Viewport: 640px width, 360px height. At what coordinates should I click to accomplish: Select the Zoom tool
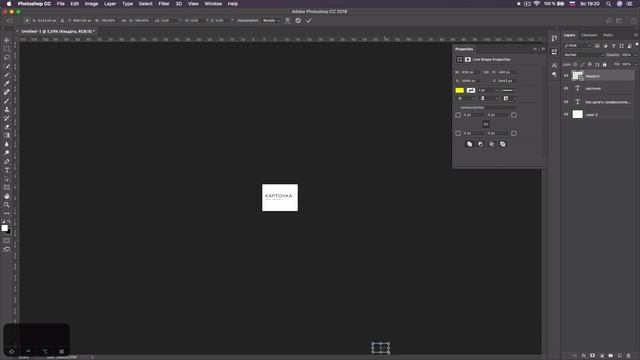[7, 205]
